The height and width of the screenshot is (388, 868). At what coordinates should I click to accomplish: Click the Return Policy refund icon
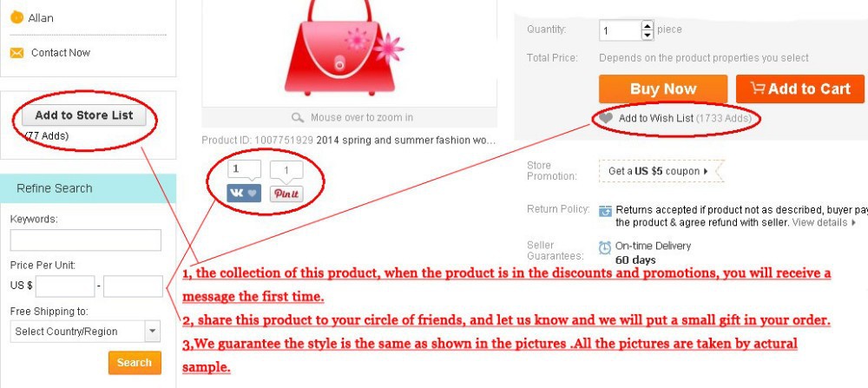[606, 211]
